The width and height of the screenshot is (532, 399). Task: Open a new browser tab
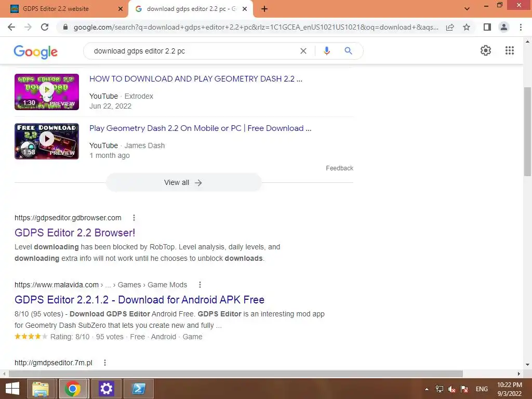[x=264, y=9]
